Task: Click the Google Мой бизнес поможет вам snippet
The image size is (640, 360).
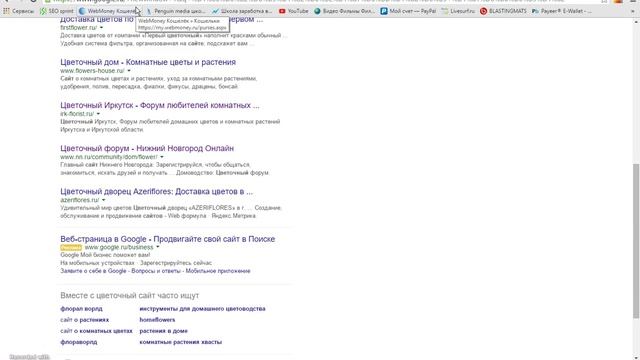Action: [105, 255]
